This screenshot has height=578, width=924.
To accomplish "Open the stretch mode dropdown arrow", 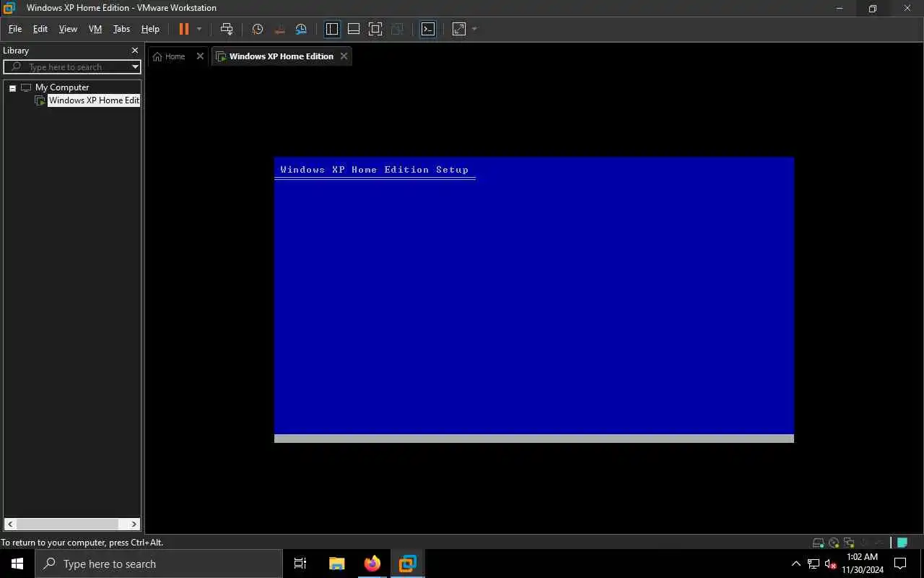I will [x=474, y=29].
